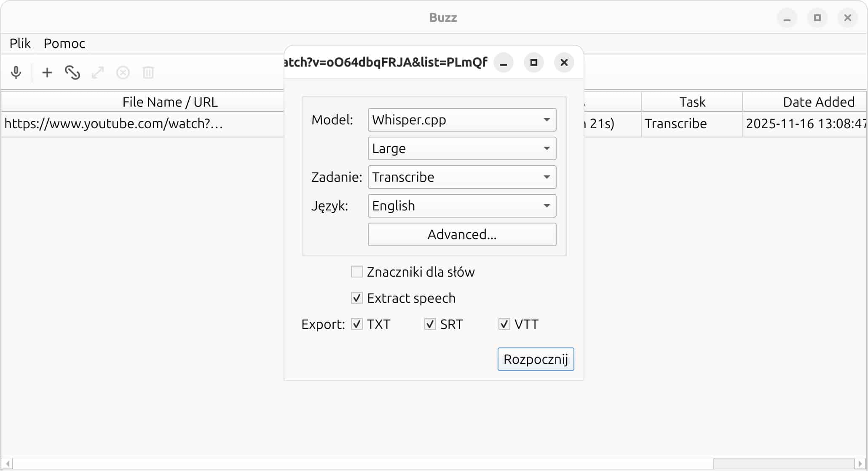This screenshot has width=868, height=471.
Task: Click the expand transcript arrows icon
Action: 98,73
